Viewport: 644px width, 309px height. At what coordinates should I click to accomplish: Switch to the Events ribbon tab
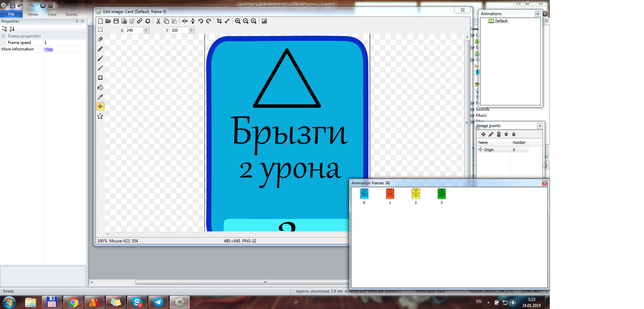pyautogui.click(x=72, y=14)
